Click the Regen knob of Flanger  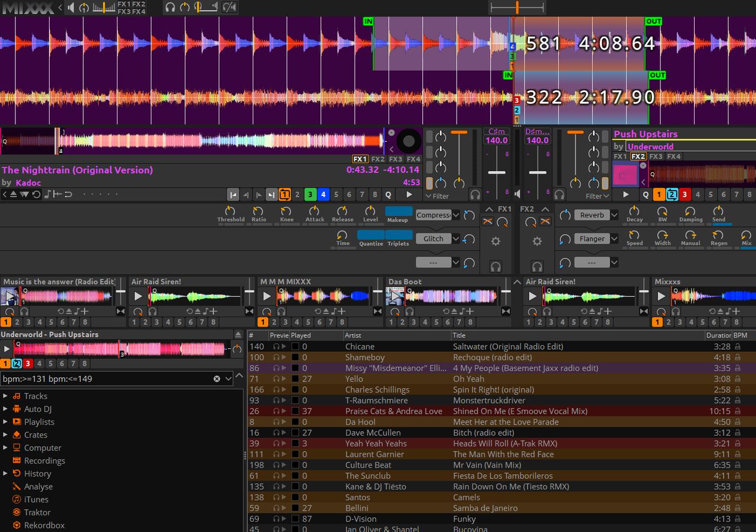(x=719, y=234)
